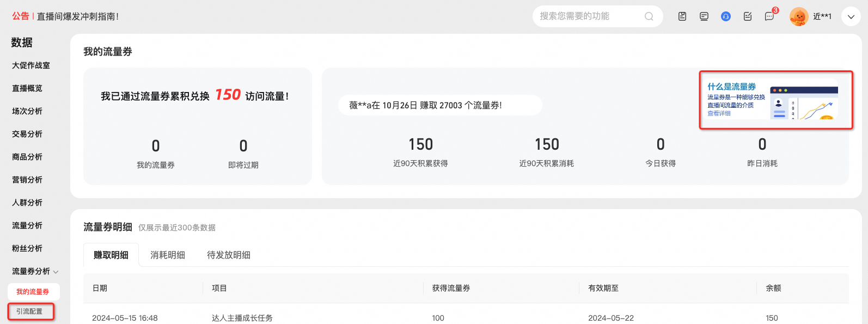This screenshot has width=868, height=324.
Task: Open the 直播间爆发冲刺指南 announcement link
Action: coord(78,16)
